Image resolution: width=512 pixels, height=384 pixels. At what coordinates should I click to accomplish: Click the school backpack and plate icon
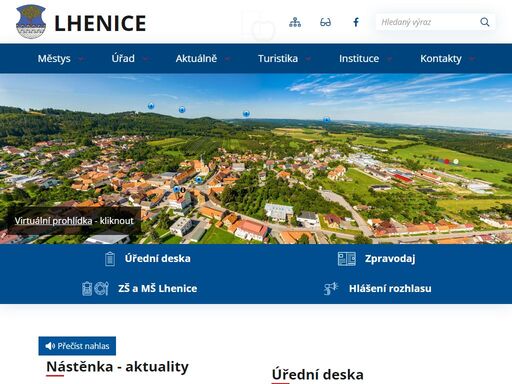click(x=95, y=289)
